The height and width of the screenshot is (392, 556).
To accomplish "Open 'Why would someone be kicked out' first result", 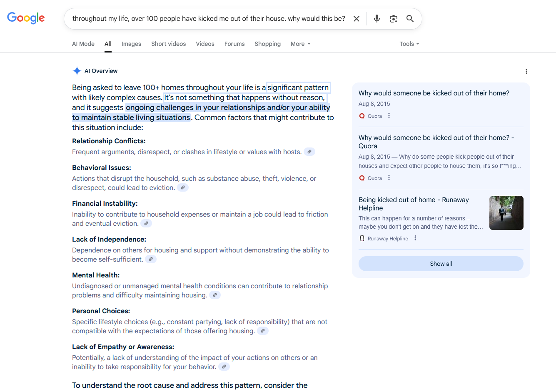I will click(x=434, y=93).
